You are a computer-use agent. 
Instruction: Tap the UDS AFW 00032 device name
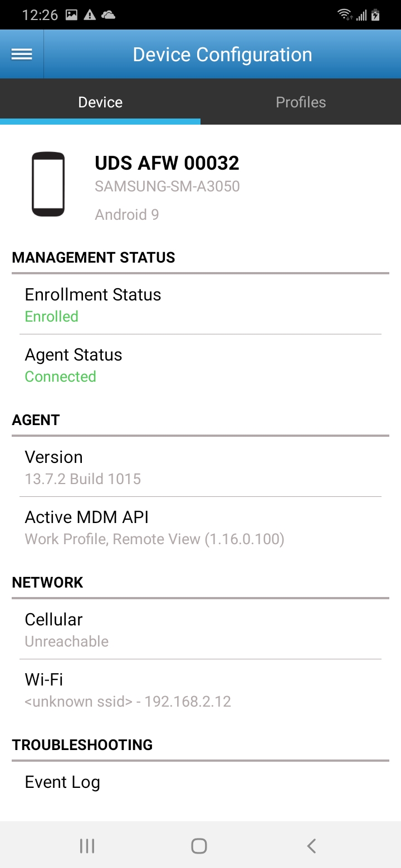[167, 163]
